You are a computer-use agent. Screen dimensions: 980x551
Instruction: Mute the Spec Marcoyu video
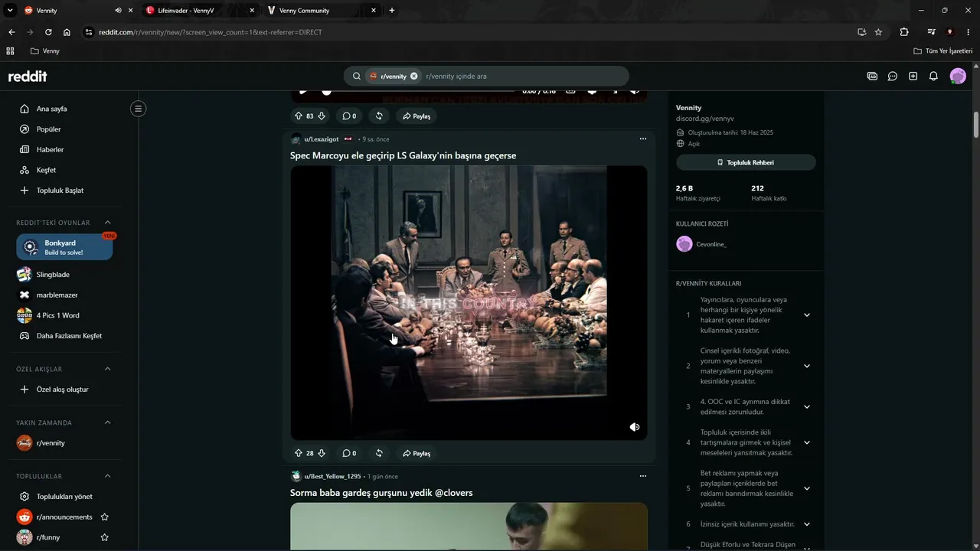coord(635,427)
